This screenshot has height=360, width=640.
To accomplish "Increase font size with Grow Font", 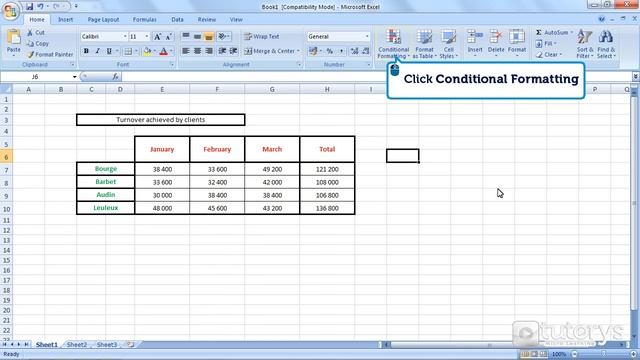I will (x=158, y=37).
